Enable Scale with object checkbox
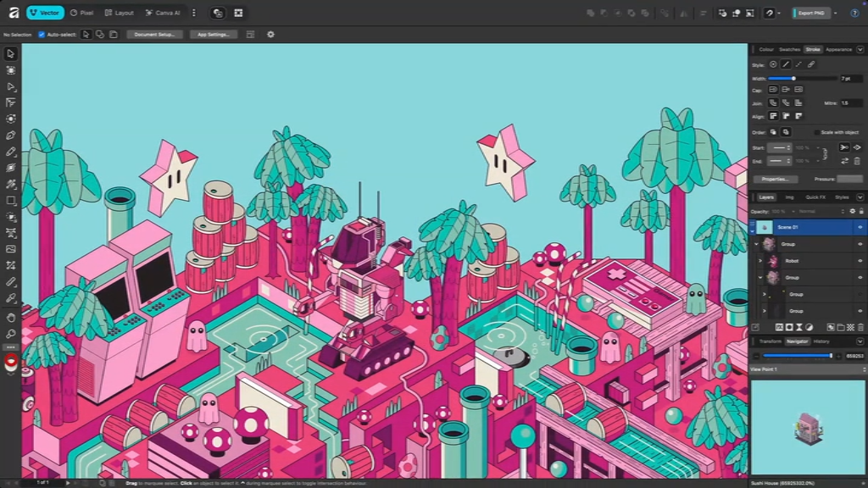 [816, 132]
